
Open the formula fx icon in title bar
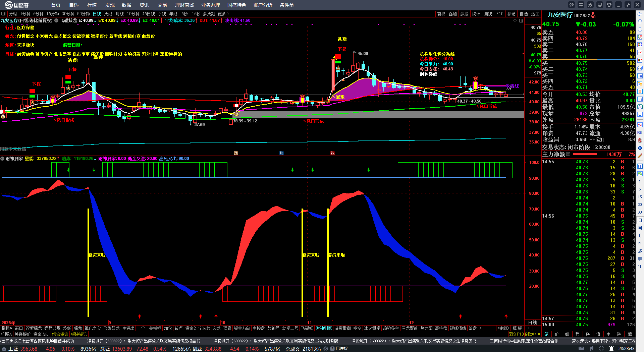(x=590, y=5)
